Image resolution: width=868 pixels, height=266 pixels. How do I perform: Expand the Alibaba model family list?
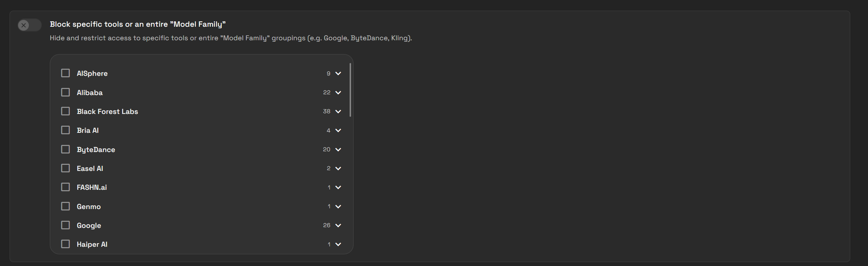click(x=338, y=92)
